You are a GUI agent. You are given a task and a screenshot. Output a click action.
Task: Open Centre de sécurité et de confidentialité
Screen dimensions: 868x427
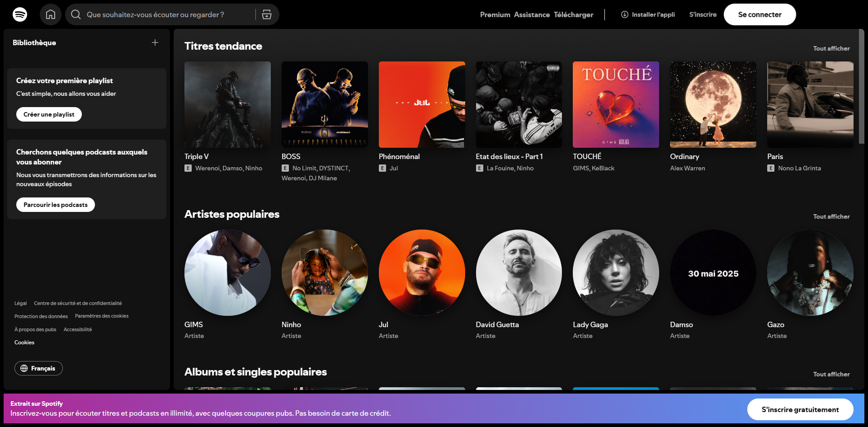(x=78, y=303)
